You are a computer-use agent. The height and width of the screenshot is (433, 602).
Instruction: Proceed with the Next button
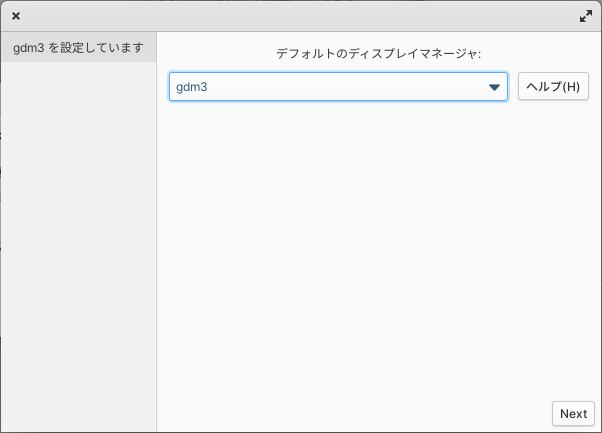[x=573, y=413]
